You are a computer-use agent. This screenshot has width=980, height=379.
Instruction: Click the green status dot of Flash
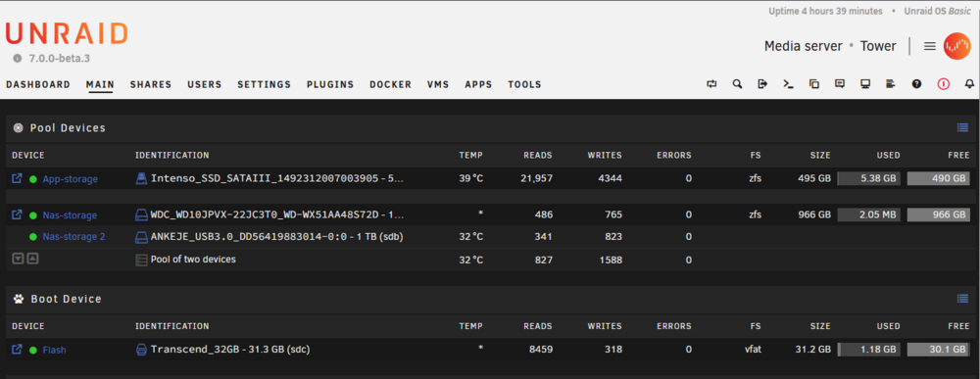[33, 351]
